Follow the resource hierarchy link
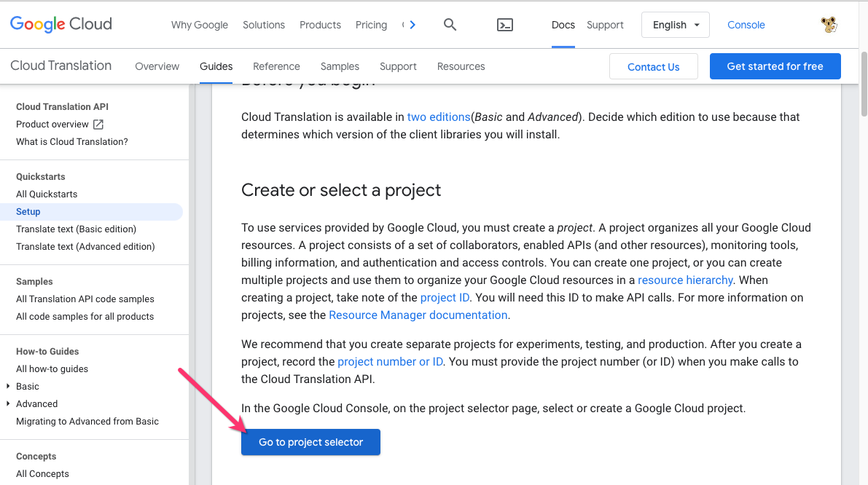 (x=685, y=280)
